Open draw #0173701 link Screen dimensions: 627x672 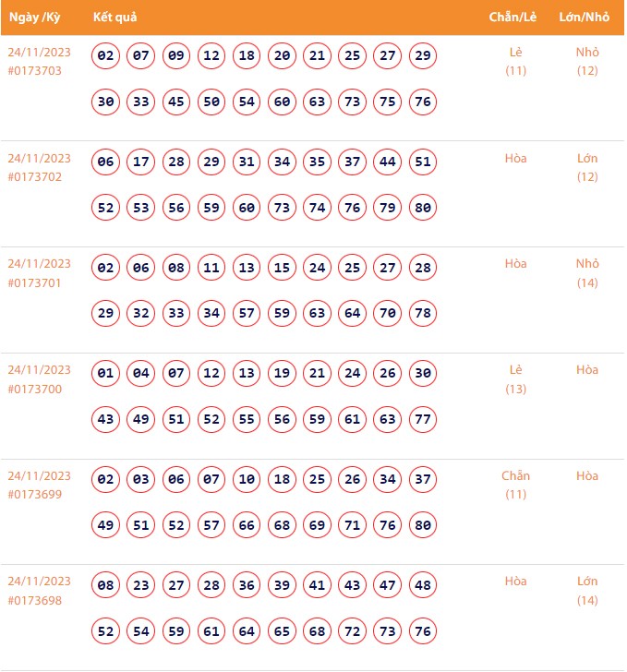(35, 282)
